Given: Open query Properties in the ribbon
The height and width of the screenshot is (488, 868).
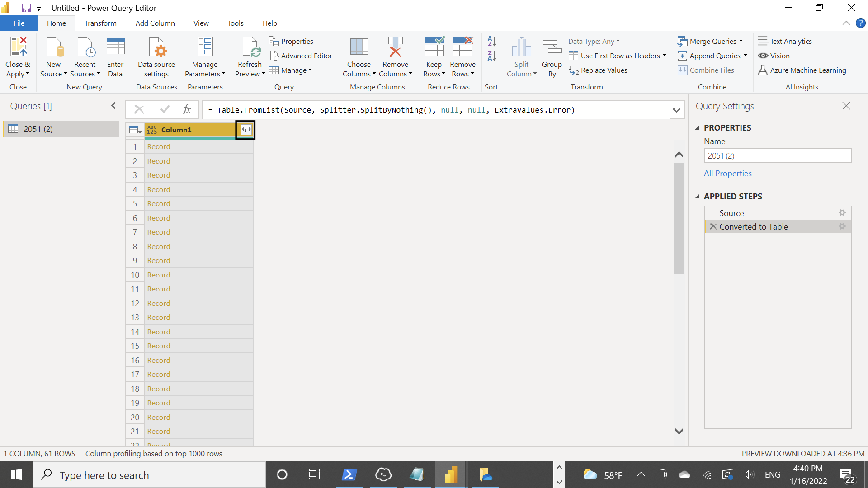Looking at the screenshot, I should 291,41.
